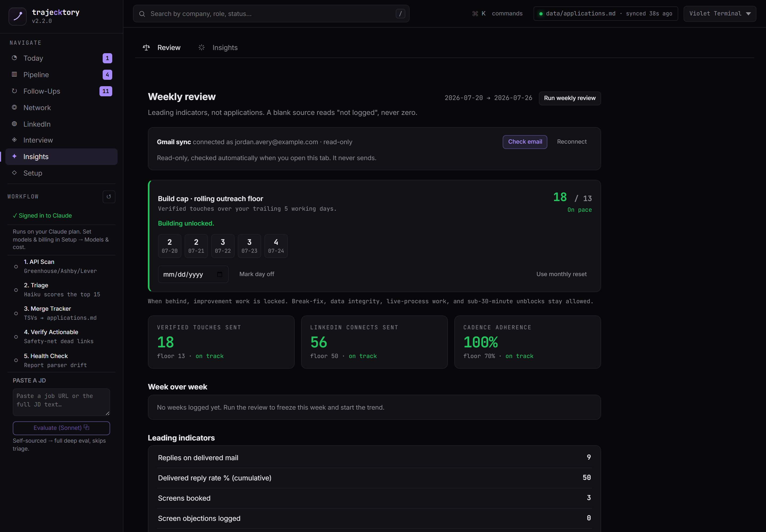The height and width of the screenshot is (532, 766).
Task: Select the API Scan step radio
Action: 16,266
